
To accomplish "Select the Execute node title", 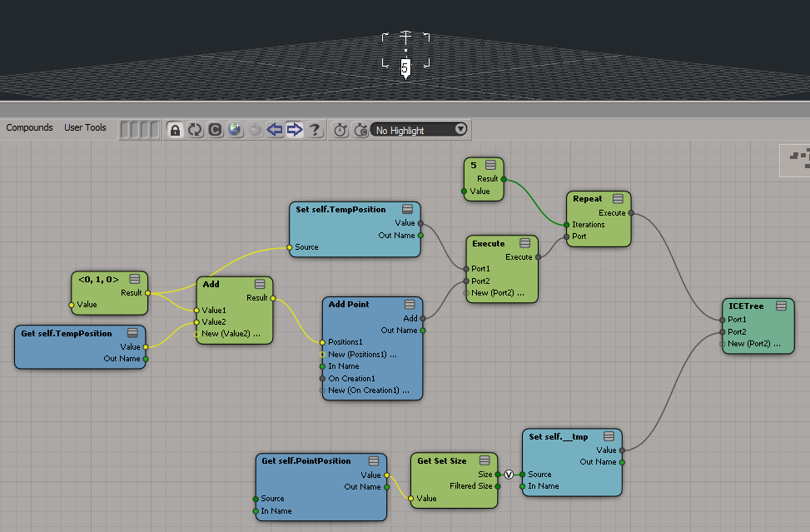I will 489,244.
